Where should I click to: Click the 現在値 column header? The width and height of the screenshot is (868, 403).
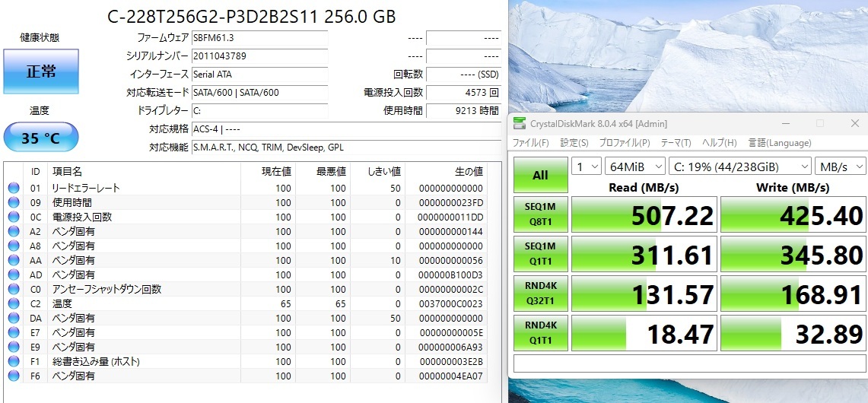pyautogui.click(x=268, y=172)
